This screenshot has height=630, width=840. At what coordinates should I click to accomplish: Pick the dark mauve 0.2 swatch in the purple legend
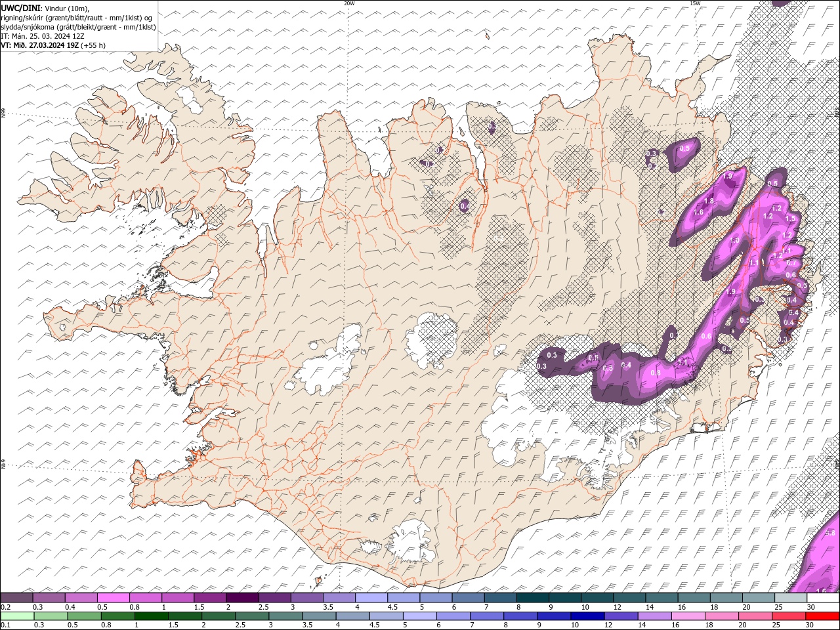16,597
